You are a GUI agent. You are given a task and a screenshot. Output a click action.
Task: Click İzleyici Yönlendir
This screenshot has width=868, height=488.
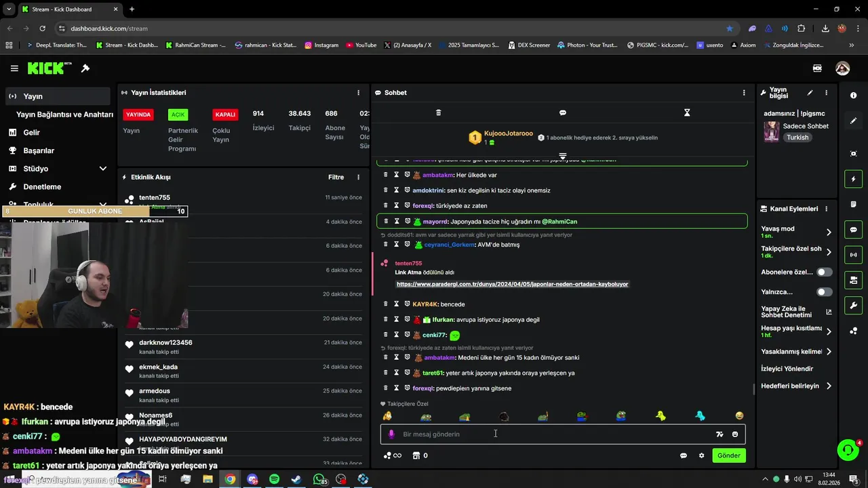[787, 369]
